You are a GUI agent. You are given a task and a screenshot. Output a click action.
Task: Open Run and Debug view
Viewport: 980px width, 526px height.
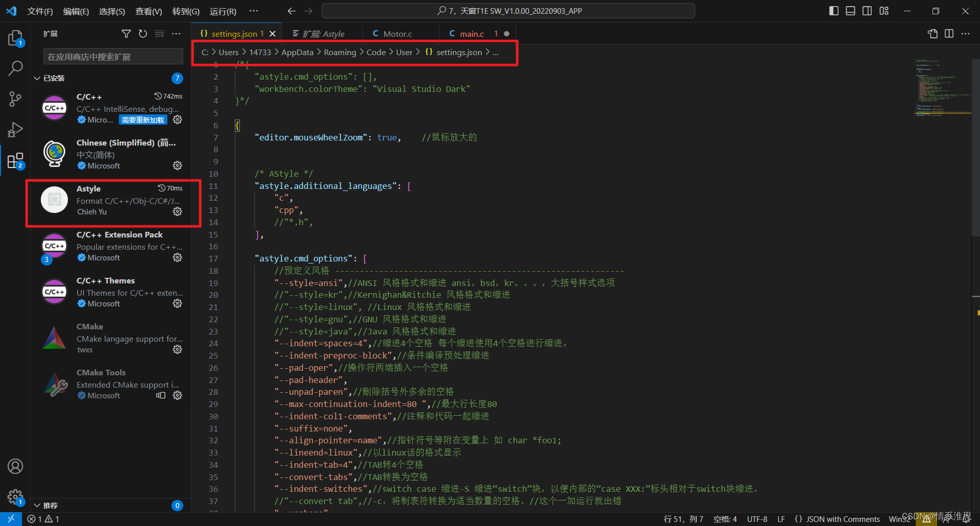pos(15,130)
